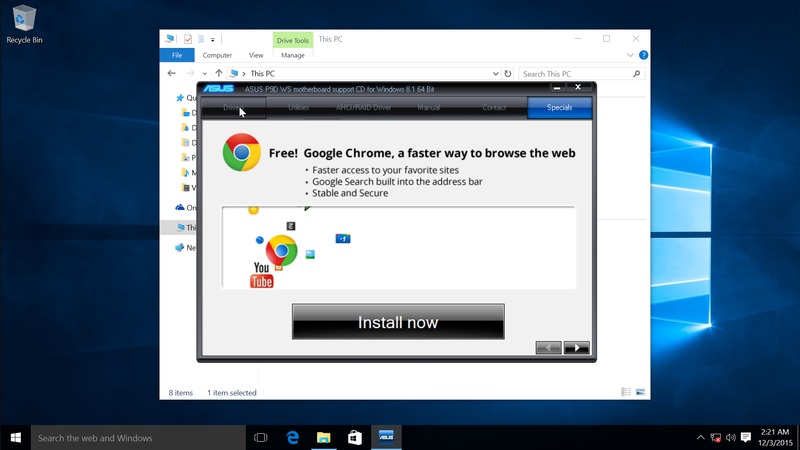Click the previous arrow button in installer
Screen dimensions: 800x450
[549, 348]
